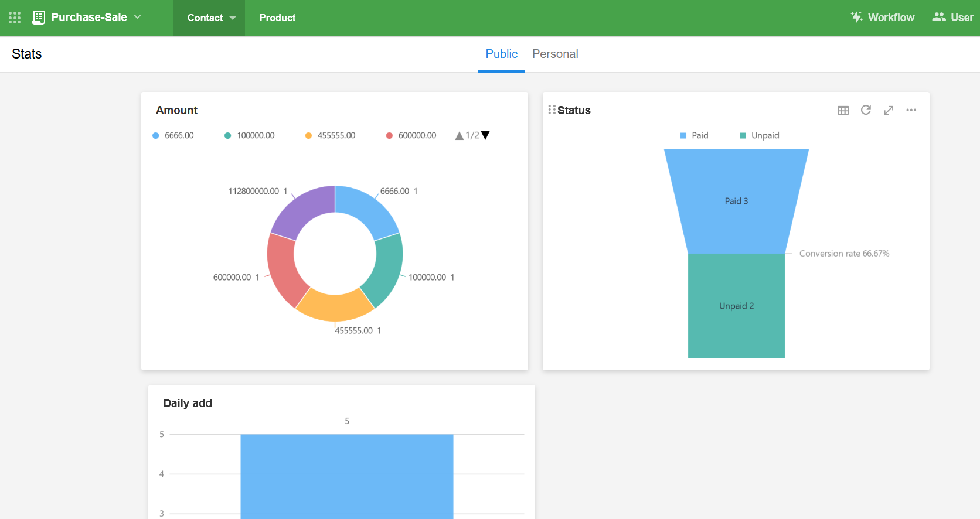This screenshot has width=980, height=519.
Task: Click the 112800000.00 1 slice label
Action: (x=257, y=191)
